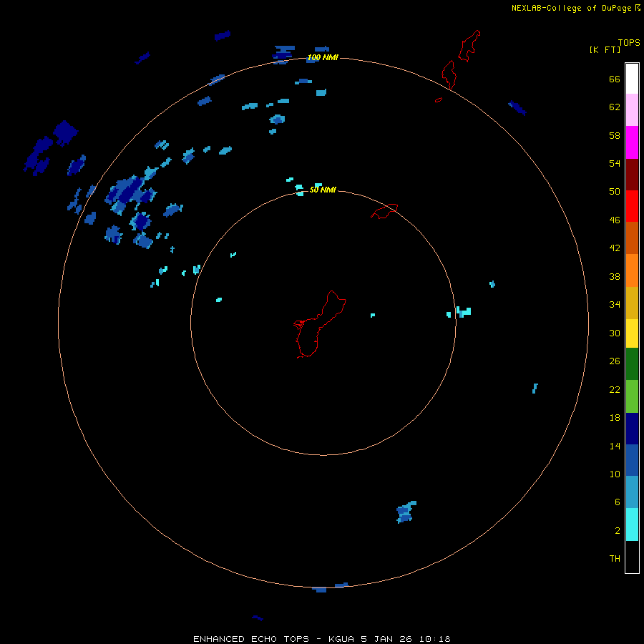Click the 100 NMI range ring label
The width and height of the screenshot is (644, 644).
[x=323, y=57]
